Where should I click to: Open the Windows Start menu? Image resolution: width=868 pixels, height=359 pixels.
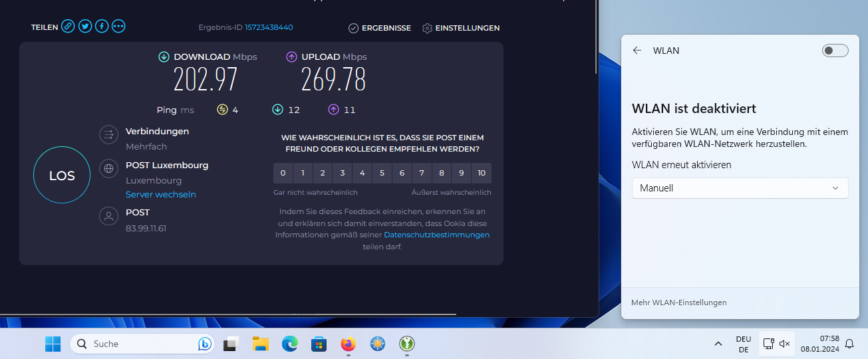point(53,344)
